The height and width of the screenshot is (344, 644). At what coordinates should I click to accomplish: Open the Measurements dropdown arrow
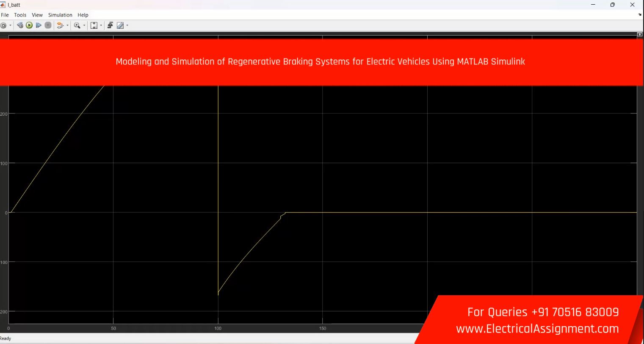[x=127, y=25]
